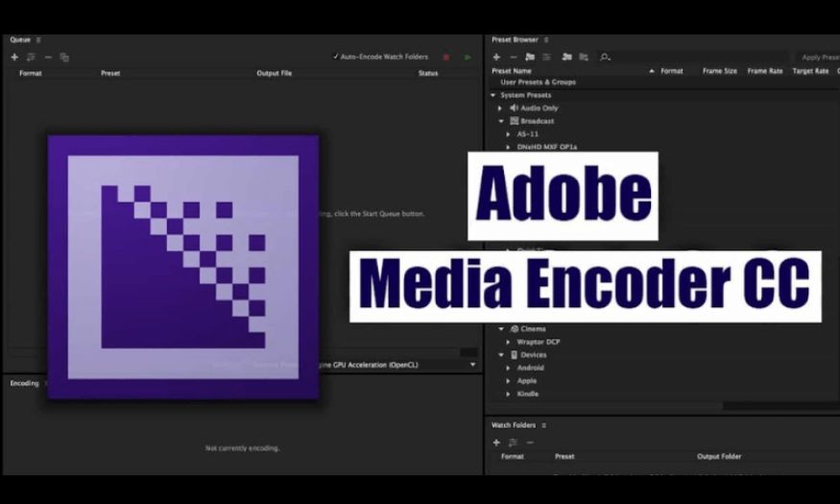Screen dimensions: 840x504
Task: Expand the Audio Only presets
Action: [500, 108]
